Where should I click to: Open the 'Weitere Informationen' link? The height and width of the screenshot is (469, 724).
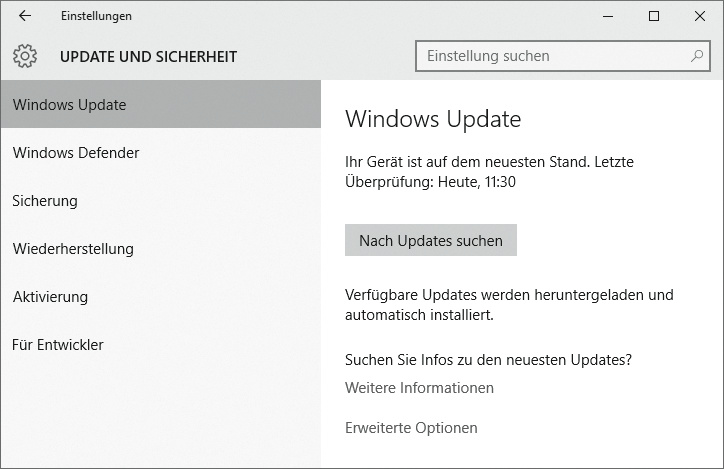419,388
